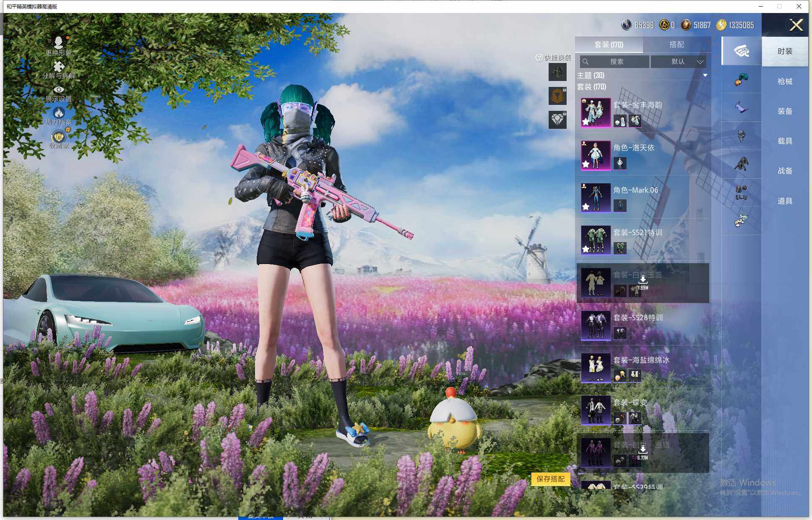The width and height of the screenshot is (812, 520).
Task: Click the diamond quick-outfit slot
Action: point(557,120)
